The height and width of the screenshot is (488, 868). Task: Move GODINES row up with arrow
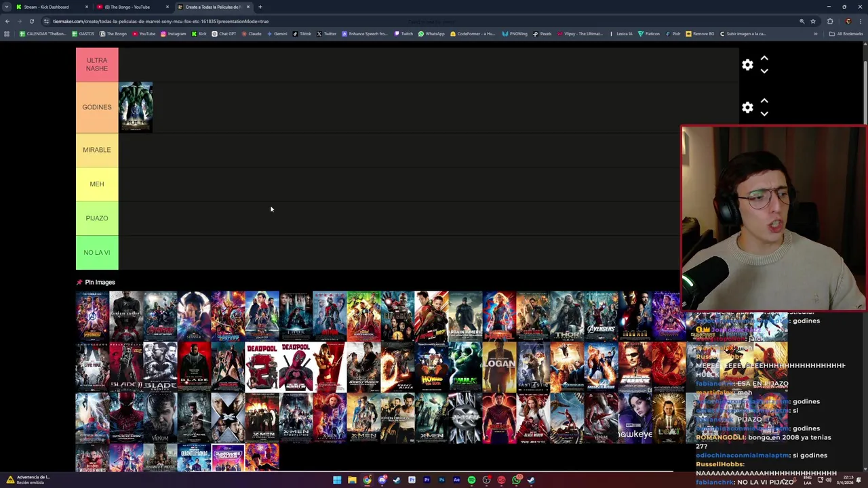(x=764, y=101)
